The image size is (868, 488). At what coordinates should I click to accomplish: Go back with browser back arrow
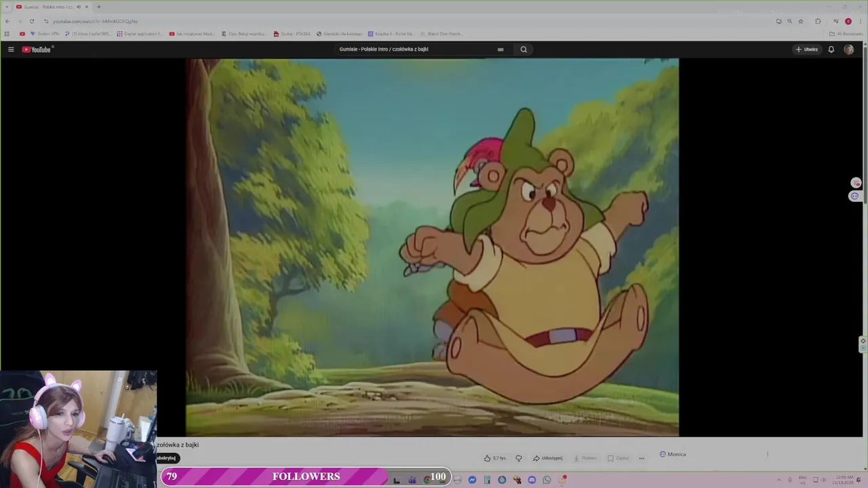(7, 21)
